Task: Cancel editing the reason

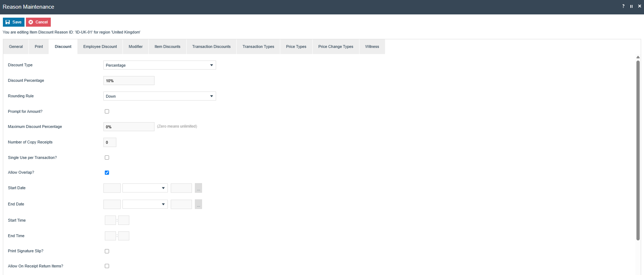Action: 38,22
